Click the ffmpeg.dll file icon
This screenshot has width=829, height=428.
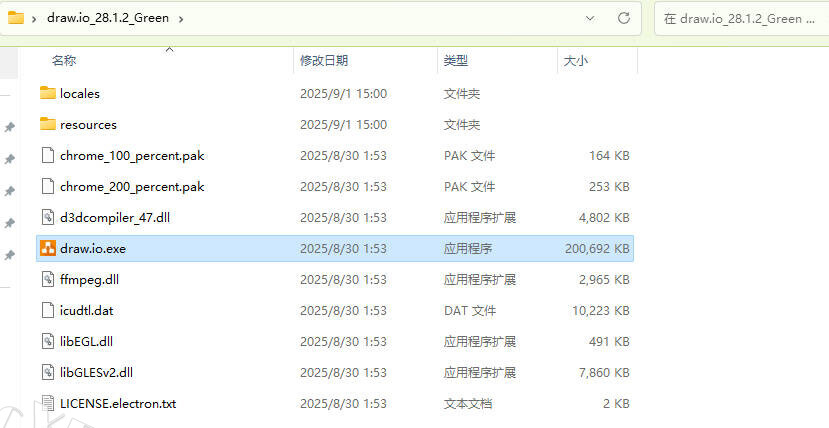[48, 279]
